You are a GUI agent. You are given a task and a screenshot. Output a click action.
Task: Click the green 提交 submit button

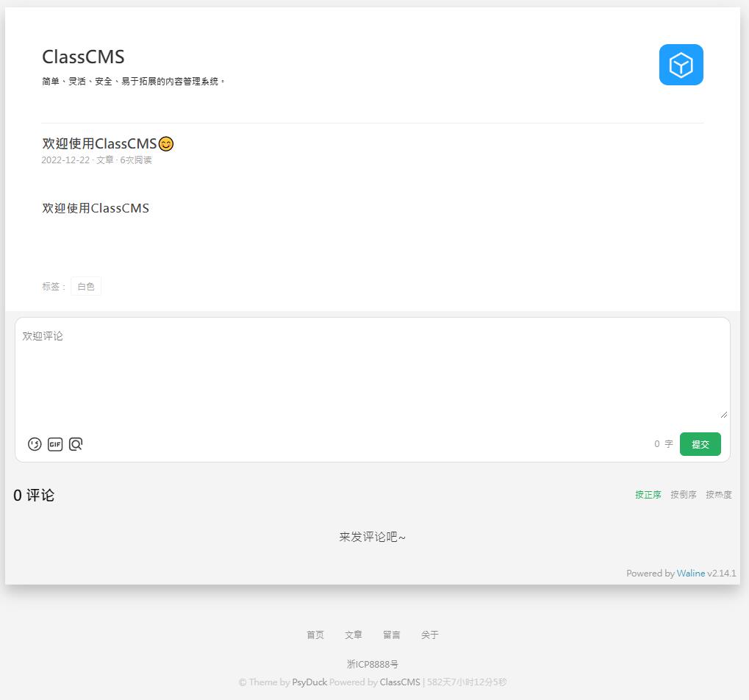(x=700, y=444)
